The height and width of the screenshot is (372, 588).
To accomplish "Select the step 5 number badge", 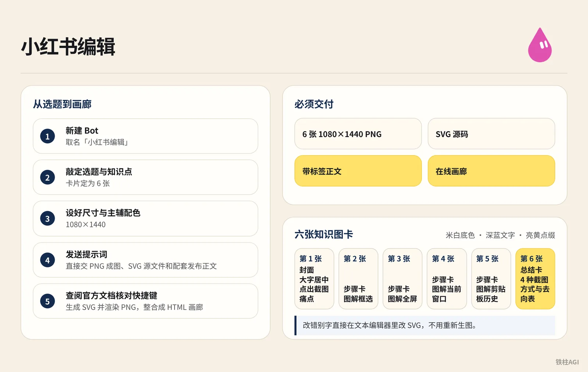I will coord(47,301).
